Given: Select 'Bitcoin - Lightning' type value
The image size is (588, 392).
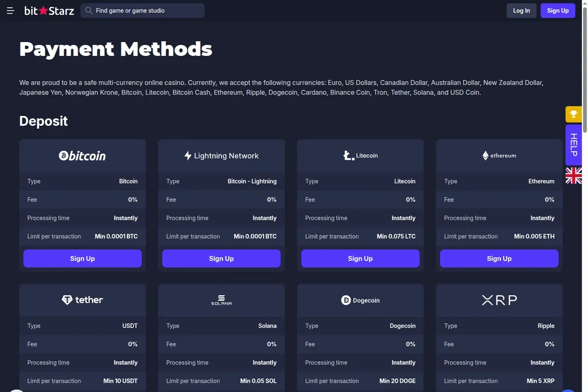Looking at the screenshot, I should point(252,181).
